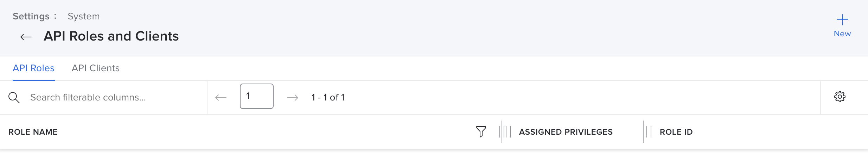
Task: Click the New button label
Action: point(842,34)
